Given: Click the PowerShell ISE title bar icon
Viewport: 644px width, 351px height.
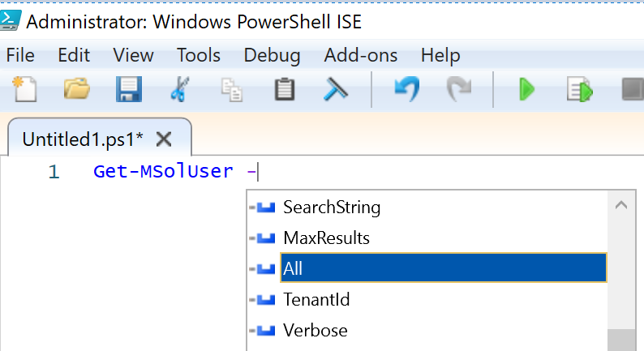Looking at the screenshot, I should [x=11, y=20].
